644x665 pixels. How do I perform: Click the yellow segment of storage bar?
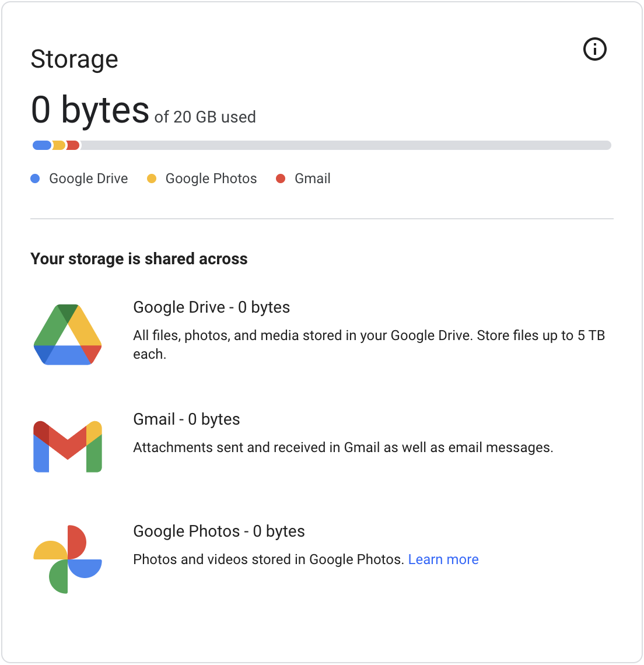59,145
